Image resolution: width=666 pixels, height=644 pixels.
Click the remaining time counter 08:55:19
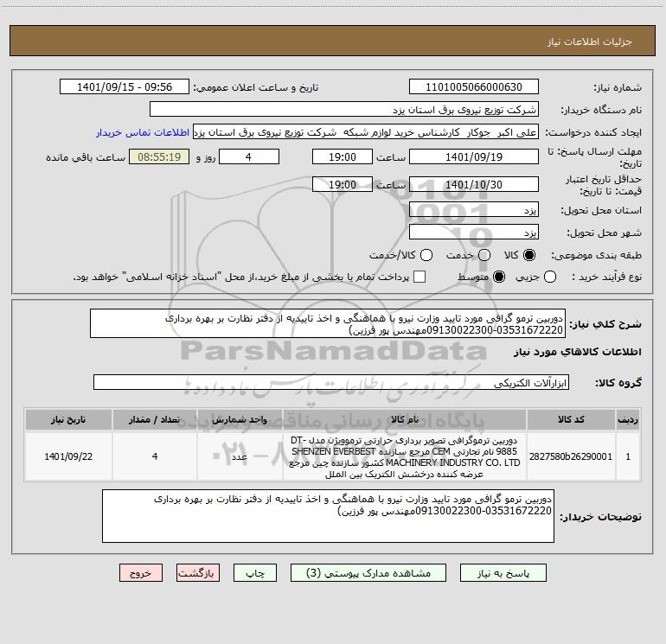pyautogui.click(x=159, y=156)
